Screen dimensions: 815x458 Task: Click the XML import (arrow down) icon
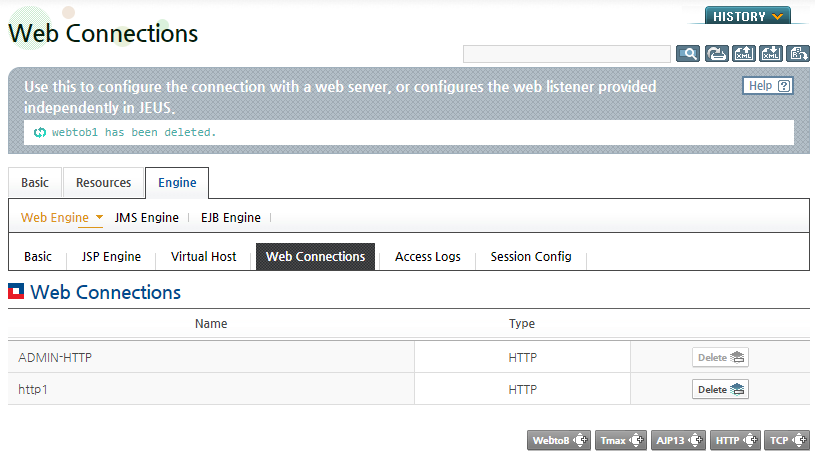[x=771, y=54]
